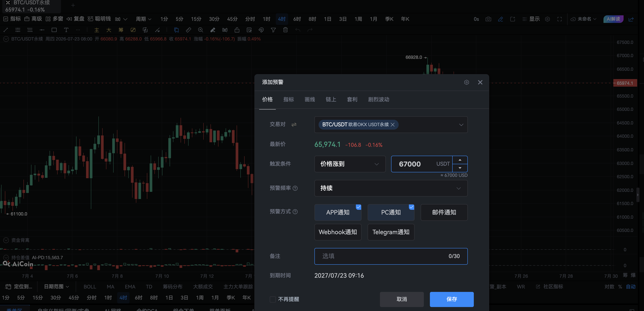Click the 备注 选填 note field
Viewport: 644px width, 311px height.
391,256
